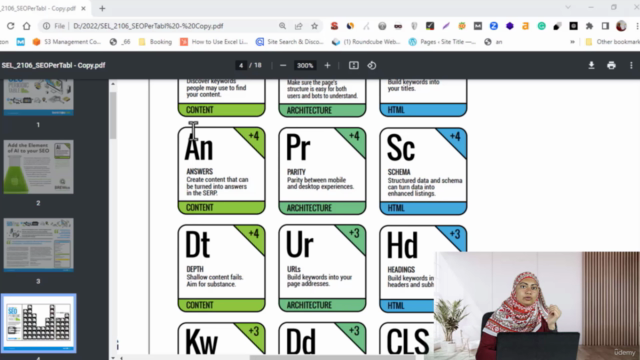640x360 pixels.
Task: Open the How to Use Excel bookmark
Action: (x=214, y=42)
